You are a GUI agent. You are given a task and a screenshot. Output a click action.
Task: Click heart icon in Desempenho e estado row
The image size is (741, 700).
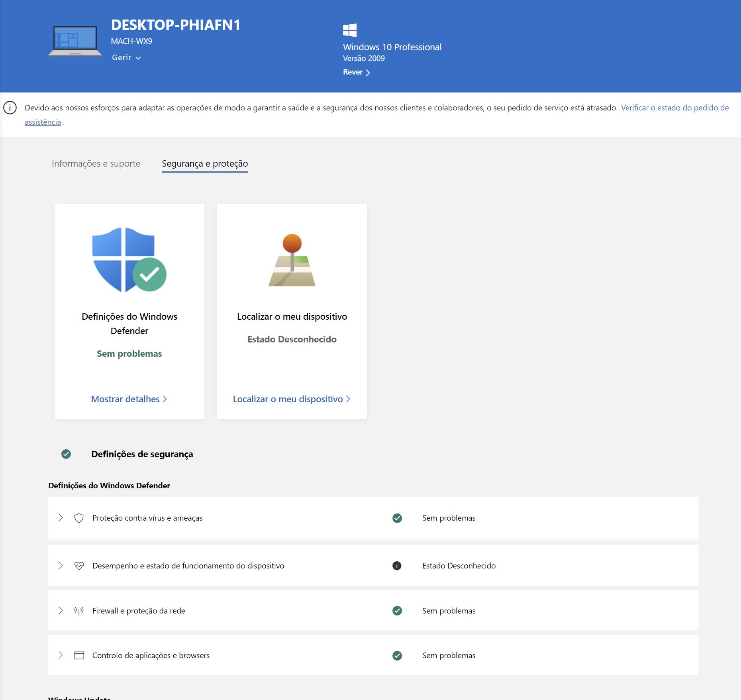pos(79,566)
